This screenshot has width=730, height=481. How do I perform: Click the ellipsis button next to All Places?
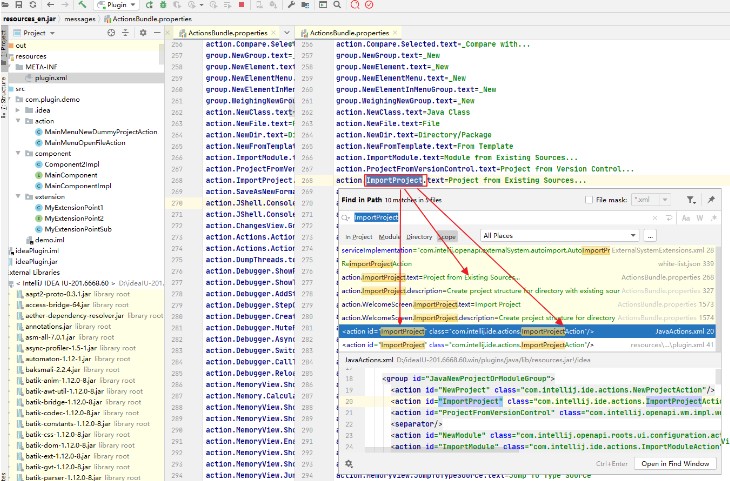pyautogui.click(x=650, y=236)
